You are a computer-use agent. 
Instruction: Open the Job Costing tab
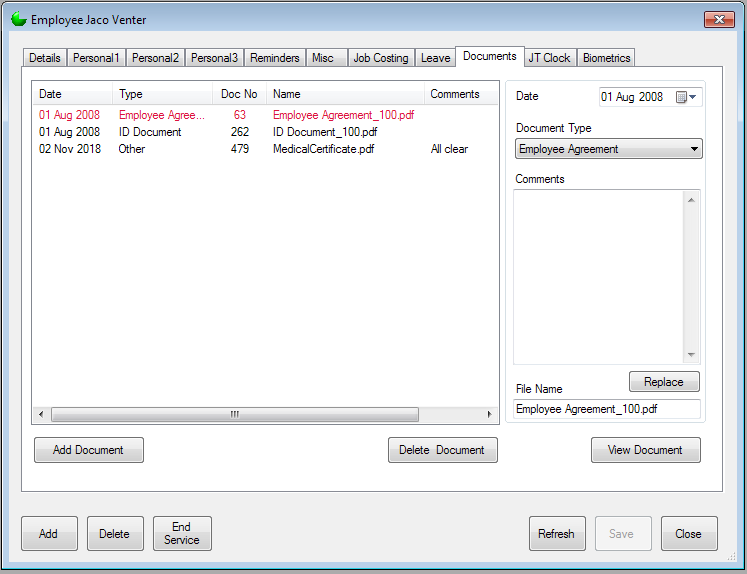click(381, 58)
